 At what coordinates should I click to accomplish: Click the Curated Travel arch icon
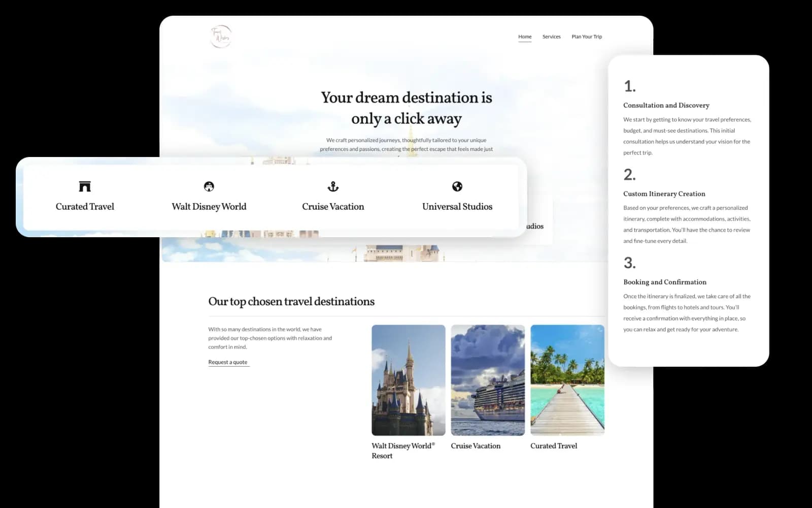(85, 186)
